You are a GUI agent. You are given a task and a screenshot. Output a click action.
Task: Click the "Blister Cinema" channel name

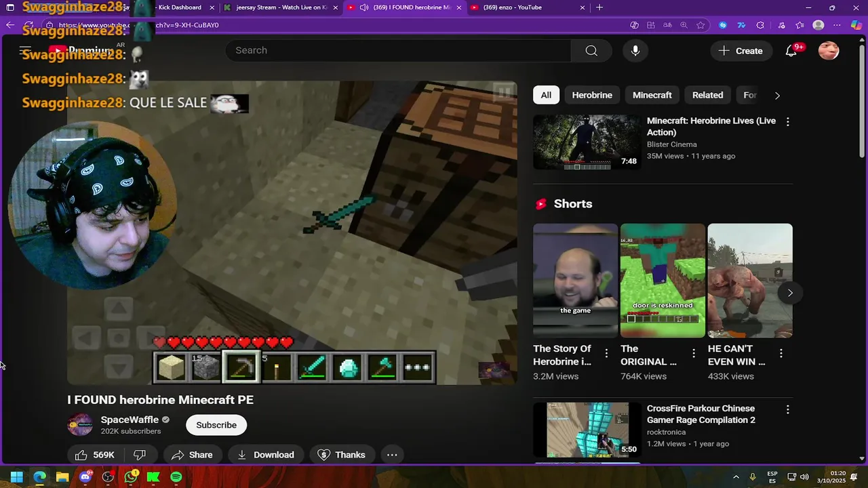[x=671, y=144]
